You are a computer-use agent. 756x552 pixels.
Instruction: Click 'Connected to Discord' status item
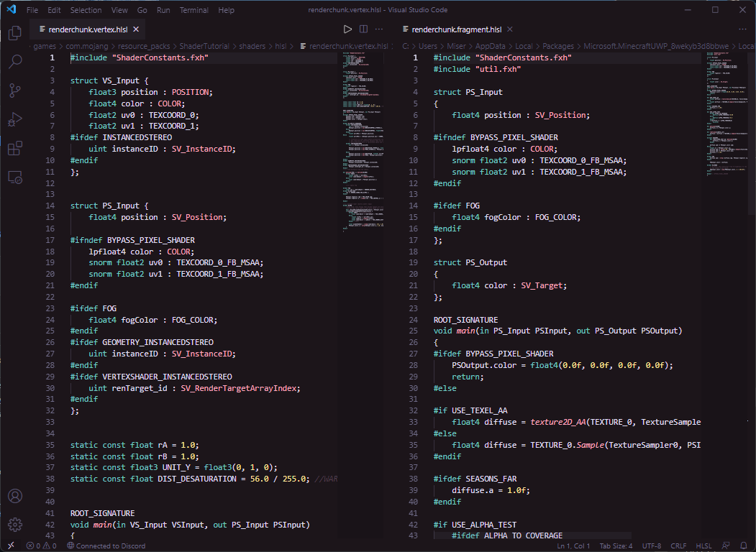click(106, 546)
